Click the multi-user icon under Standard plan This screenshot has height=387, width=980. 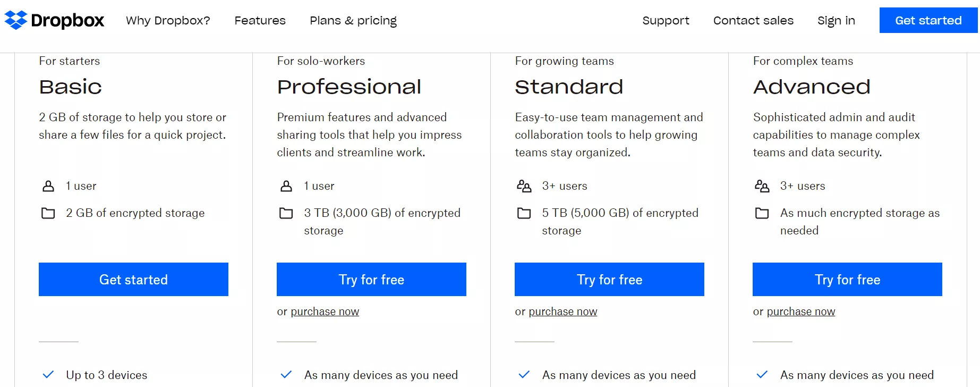click(524, 186)
